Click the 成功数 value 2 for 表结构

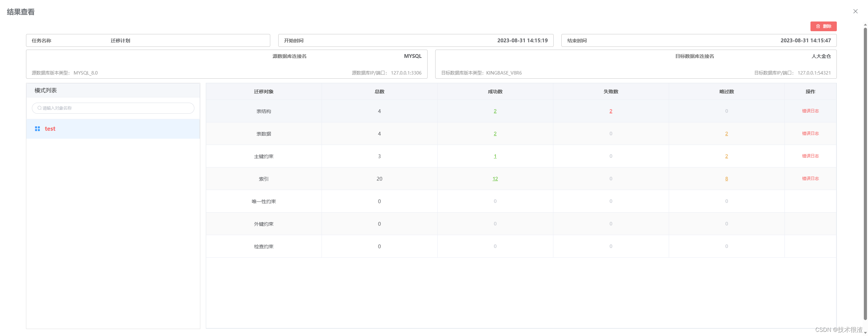click(x=495, y=111)
